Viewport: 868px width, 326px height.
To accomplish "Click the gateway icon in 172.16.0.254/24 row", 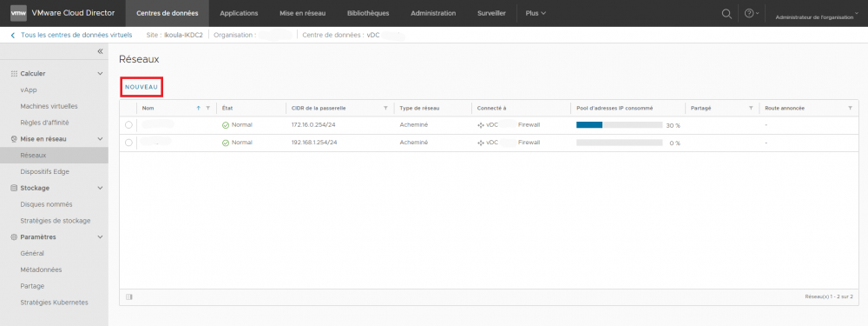I will (481, 125).
